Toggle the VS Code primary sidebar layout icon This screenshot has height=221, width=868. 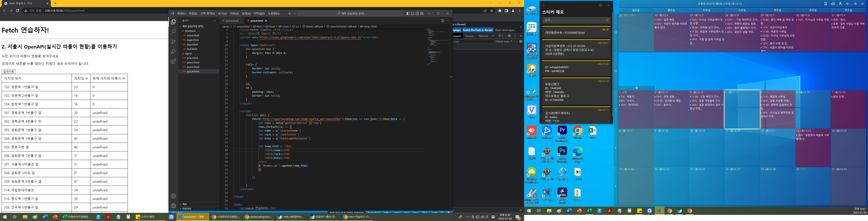(x=408, y=14)
